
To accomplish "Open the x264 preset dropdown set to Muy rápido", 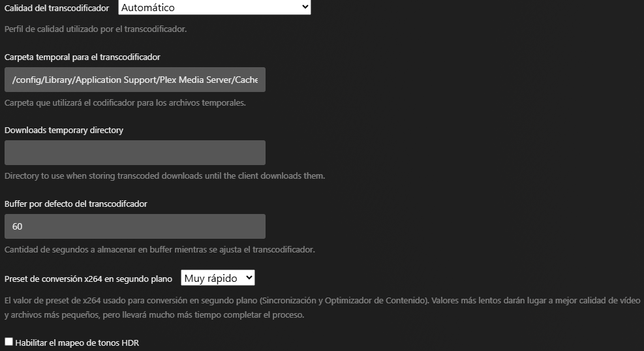I will (218, 278).
